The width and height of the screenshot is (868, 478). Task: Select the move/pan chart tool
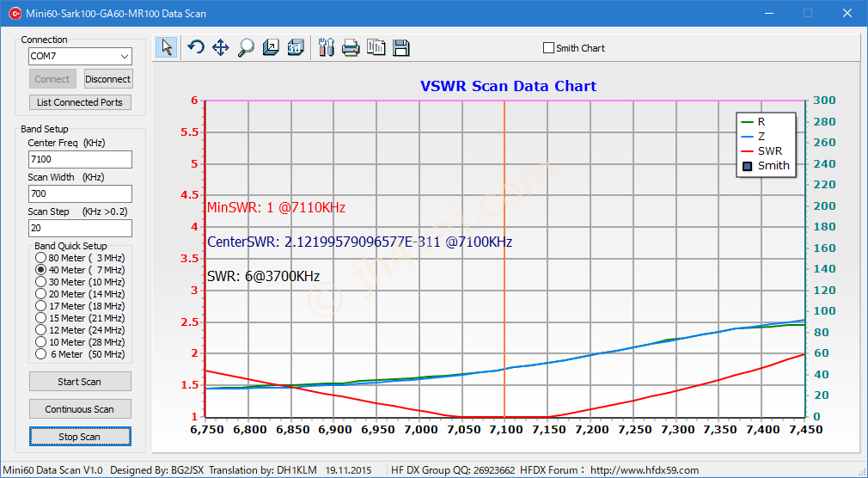click(220, 47)
